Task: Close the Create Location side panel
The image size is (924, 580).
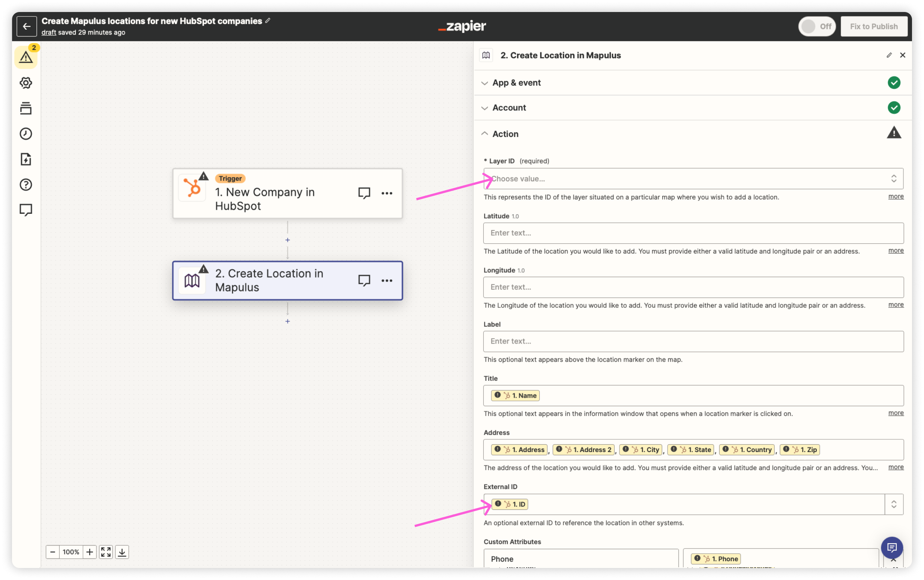Action: tap(903, 55)
